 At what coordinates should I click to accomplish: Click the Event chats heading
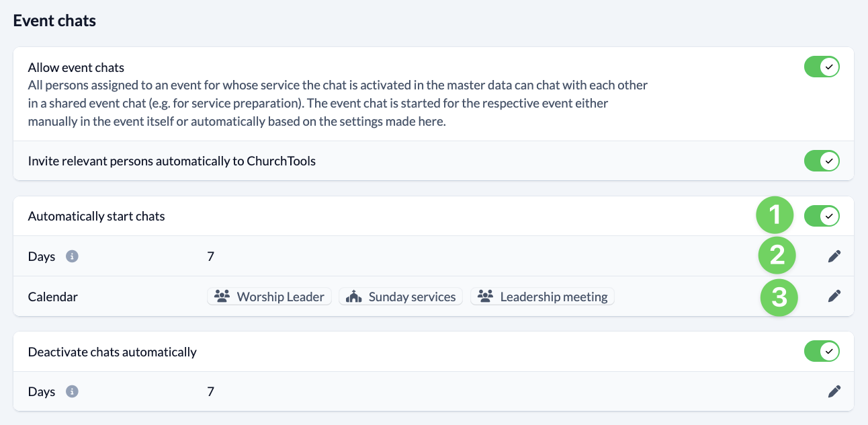(54, 21)
